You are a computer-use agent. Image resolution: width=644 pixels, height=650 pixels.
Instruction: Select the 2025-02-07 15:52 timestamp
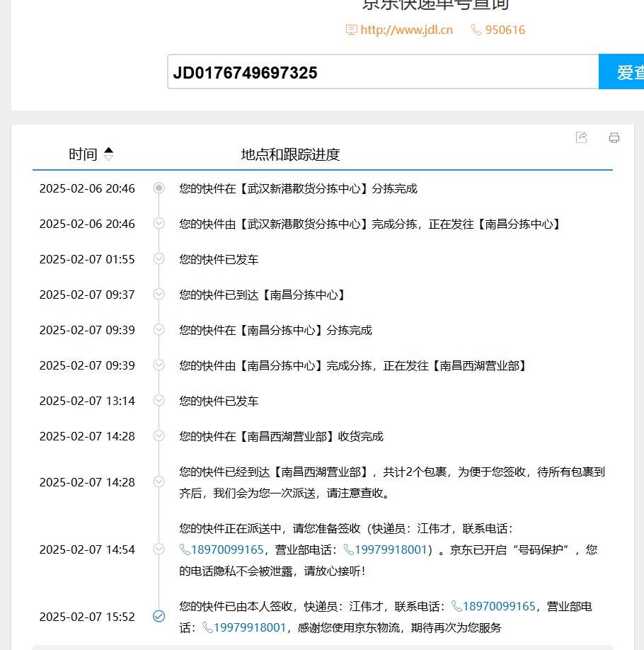tap(87, 617)
